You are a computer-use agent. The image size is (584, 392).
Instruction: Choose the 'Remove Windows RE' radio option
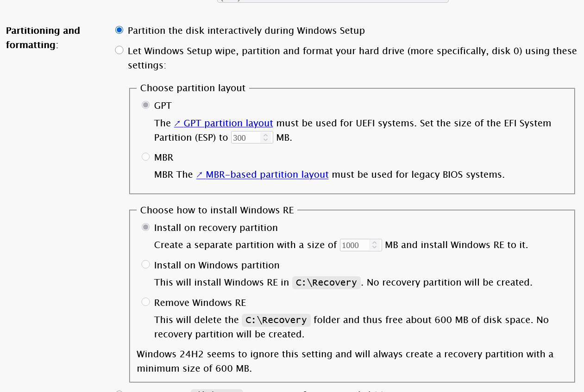pyautogui.click(x=146, y=303)
